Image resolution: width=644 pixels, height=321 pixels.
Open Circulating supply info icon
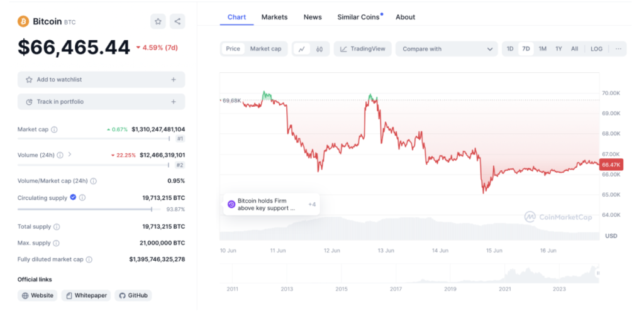[82, 198]
